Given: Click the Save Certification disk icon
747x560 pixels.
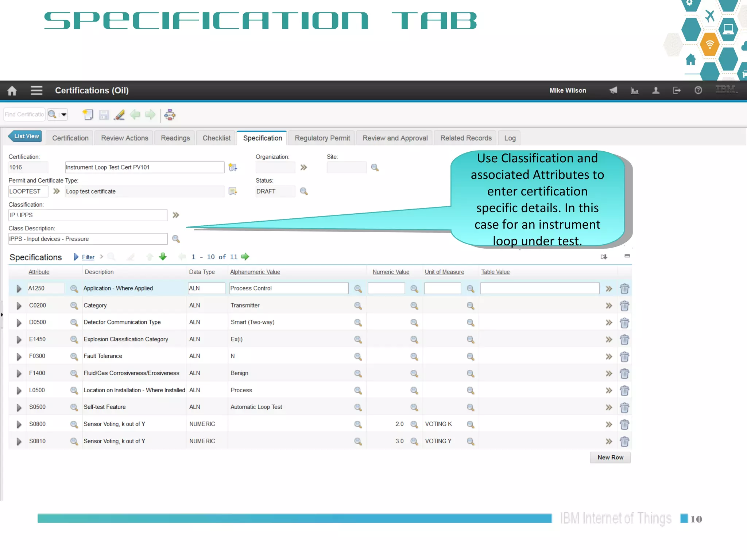Looking at the screenshot, I should coord(104,115).
